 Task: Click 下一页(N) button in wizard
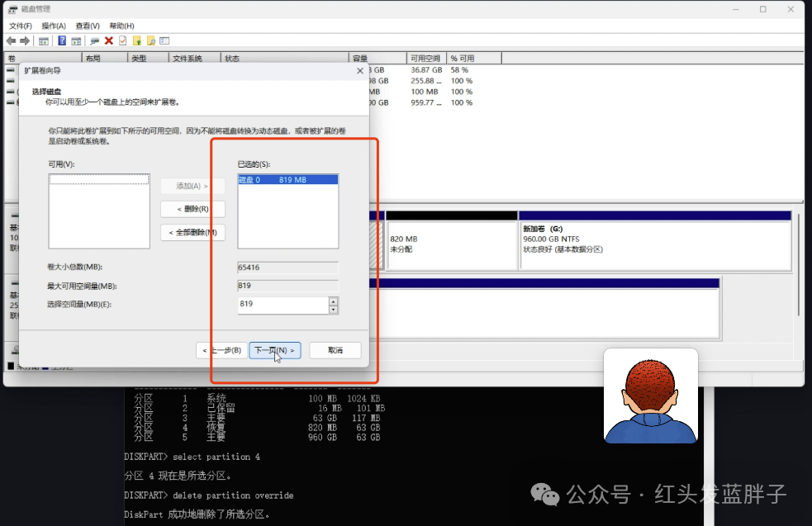(x=274, y=350)
